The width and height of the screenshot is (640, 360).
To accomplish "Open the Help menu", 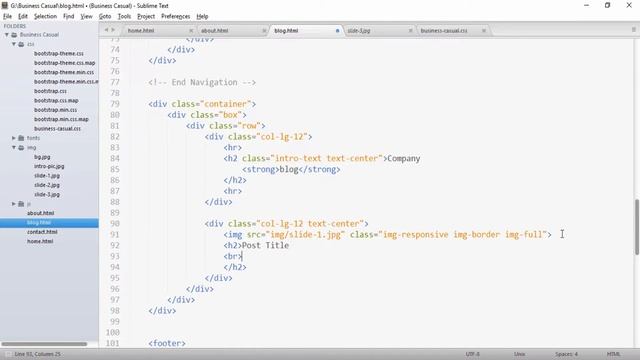I will [x=202, y=16].
